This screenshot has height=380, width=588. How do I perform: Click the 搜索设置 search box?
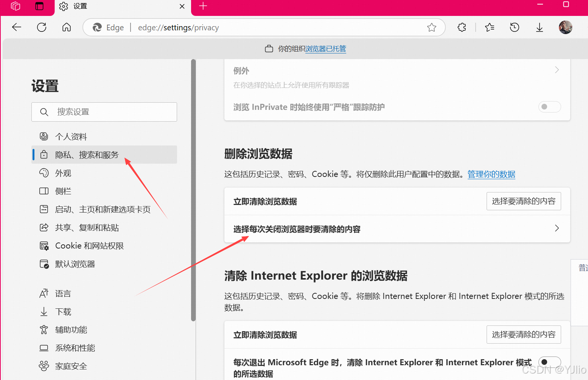click(x=104, y=112)
